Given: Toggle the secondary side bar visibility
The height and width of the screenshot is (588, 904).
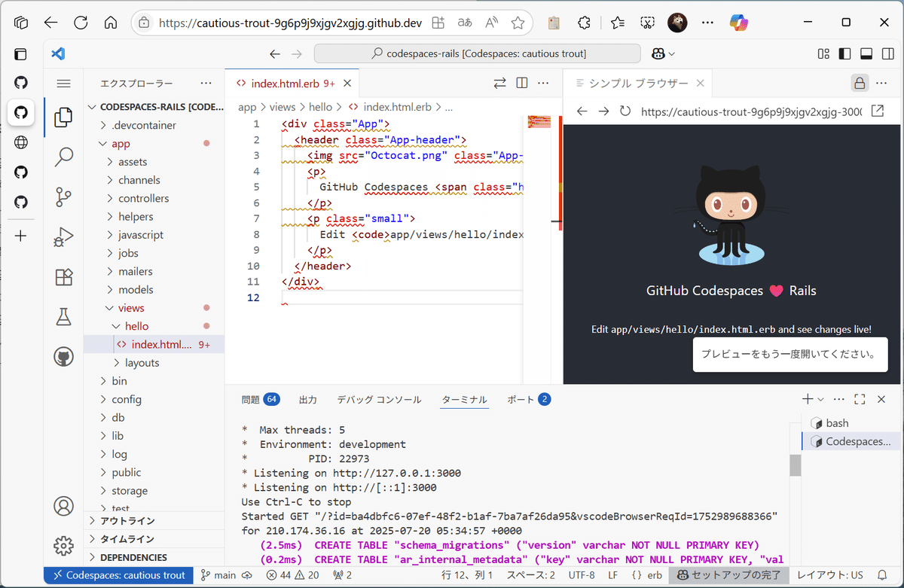Looking at the screenshot, I should click(x=888, y=54).
